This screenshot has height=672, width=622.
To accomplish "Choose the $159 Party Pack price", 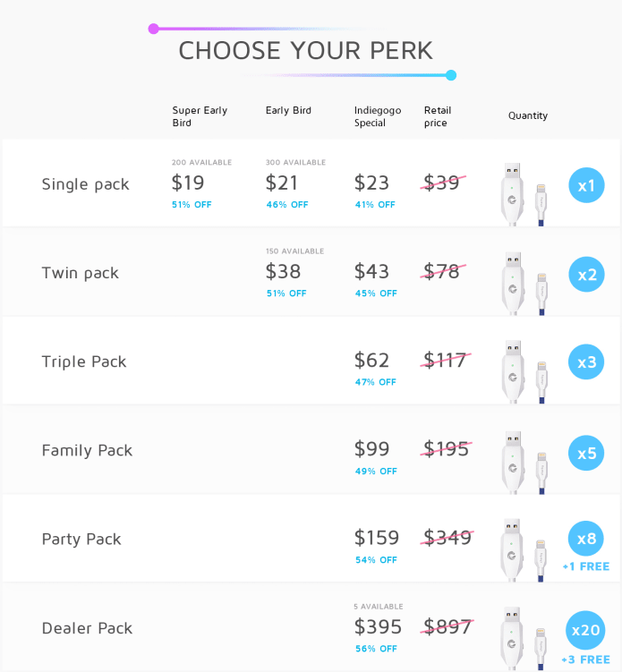I will click(x=377, y=538).
